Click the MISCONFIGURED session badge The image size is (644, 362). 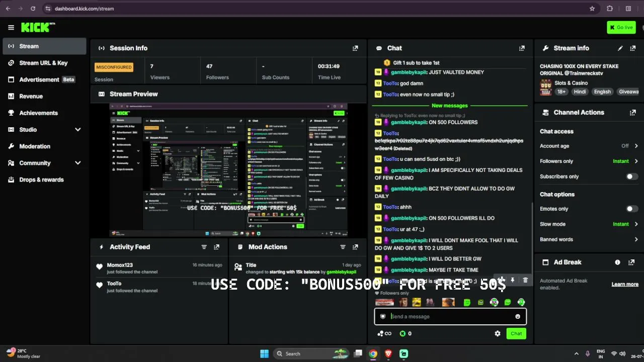pos(114,67)
